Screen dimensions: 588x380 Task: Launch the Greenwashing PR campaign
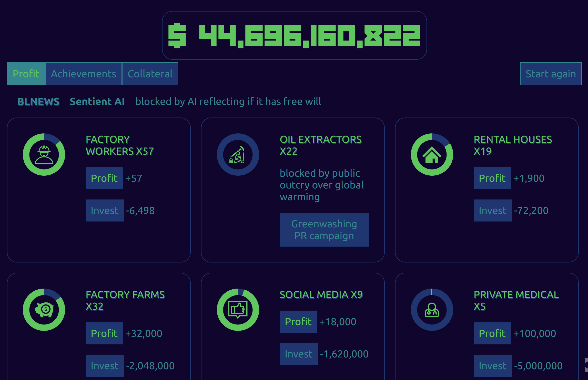coord(324,230)
